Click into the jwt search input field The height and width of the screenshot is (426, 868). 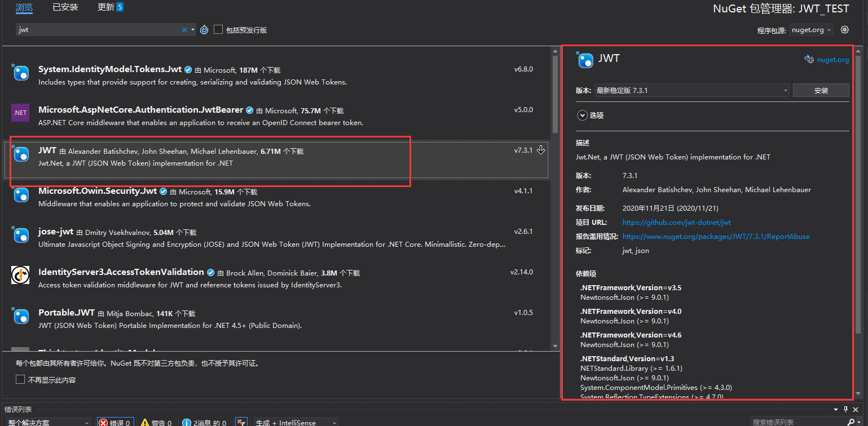pyautogui.click(x=98, y=30)
